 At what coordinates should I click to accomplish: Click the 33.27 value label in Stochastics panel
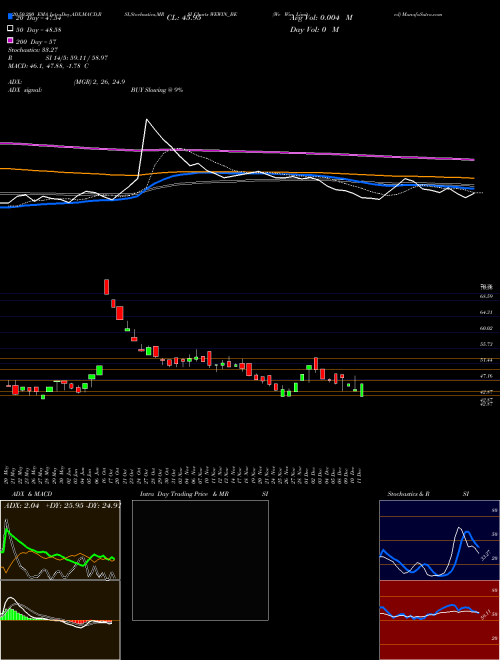[485, 556]
